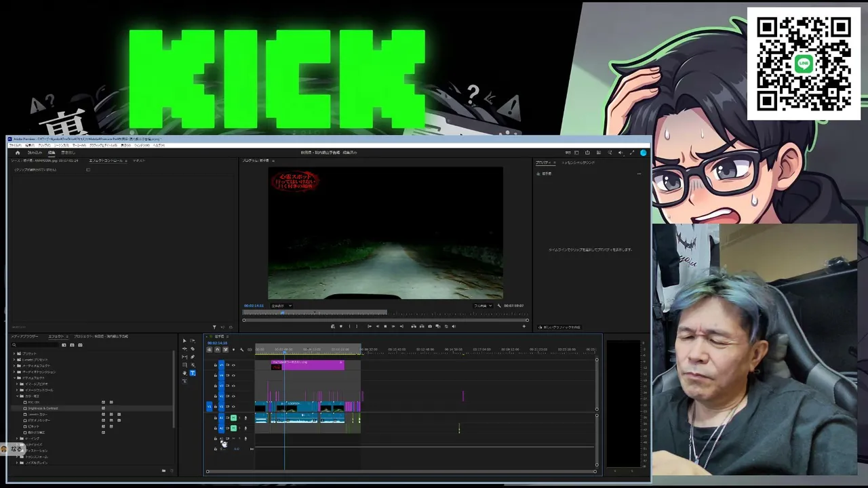
Task: Open the Program monitor settings wrench
Action: 500,306
